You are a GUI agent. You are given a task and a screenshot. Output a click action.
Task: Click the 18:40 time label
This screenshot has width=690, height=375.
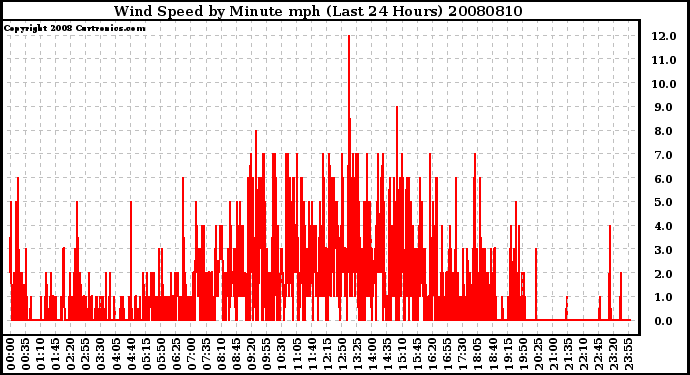point(493,354)
